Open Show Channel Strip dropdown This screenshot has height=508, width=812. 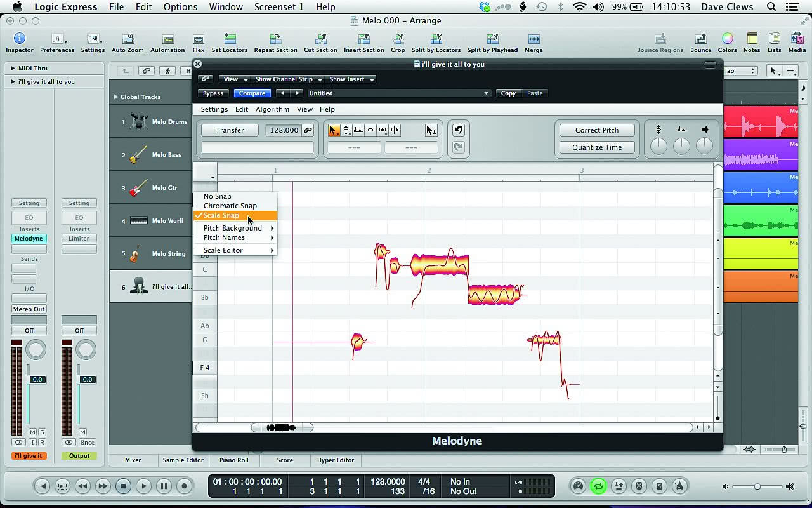[288, 79]
